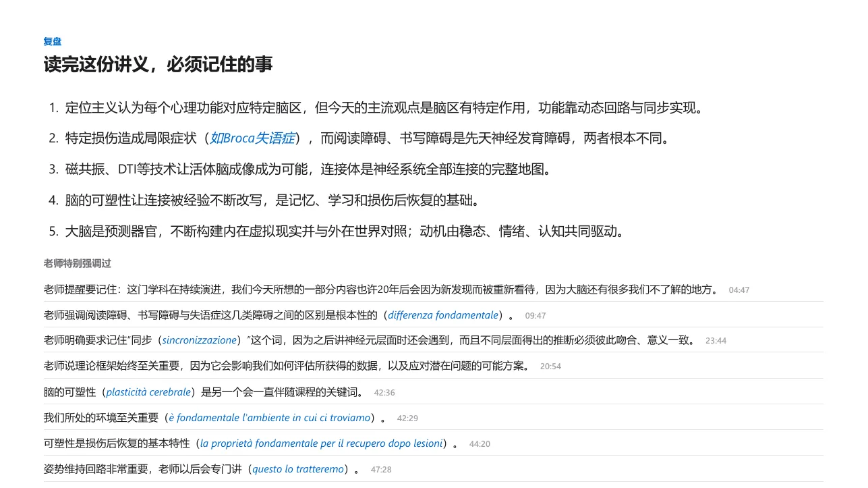
Task: Click the note starting "老师说理论框架始终至关重要"
Action: coord(287,366)
